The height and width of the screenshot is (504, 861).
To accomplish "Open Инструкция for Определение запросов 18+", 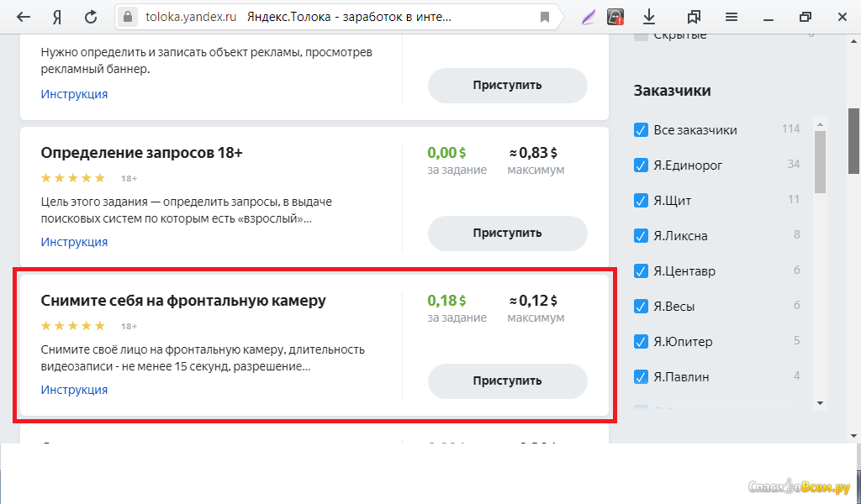I will click(x=74, y=242).
